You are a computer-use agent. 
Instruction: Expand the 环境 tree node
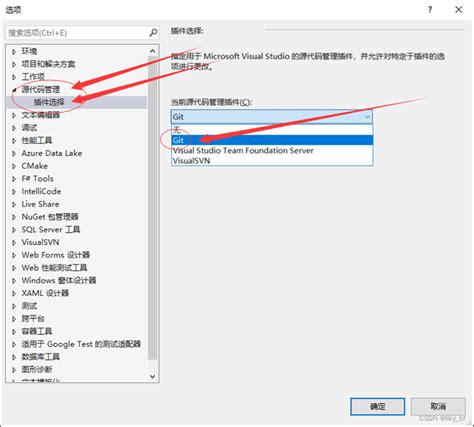coord(14,52)
